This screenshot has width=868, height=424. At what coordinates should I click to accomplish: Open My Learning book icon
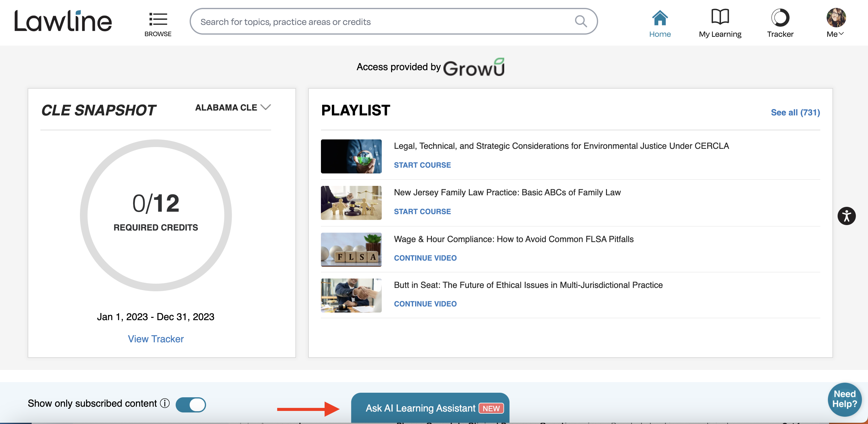click(720, 17)
